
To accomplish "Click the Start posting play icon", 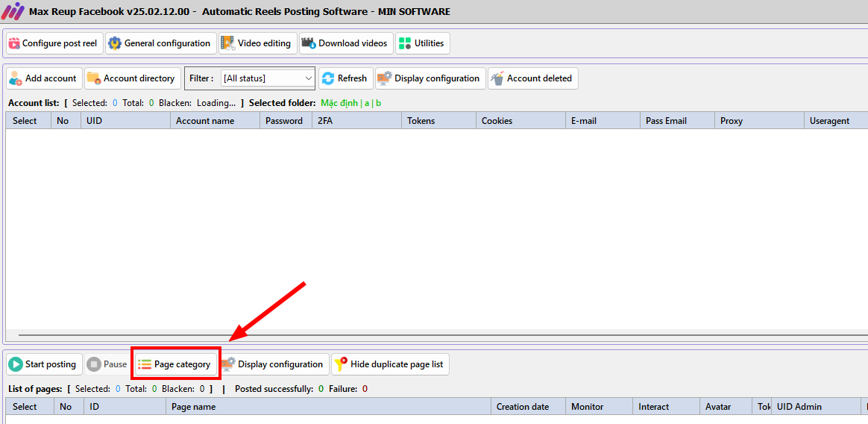I will point(16,364).
